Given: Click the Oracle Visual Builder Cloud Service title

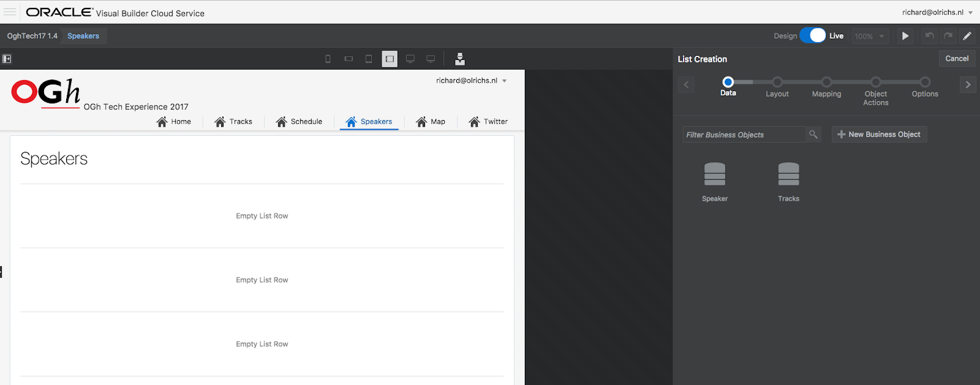Looking at the screenshot, I should point(115,13).
